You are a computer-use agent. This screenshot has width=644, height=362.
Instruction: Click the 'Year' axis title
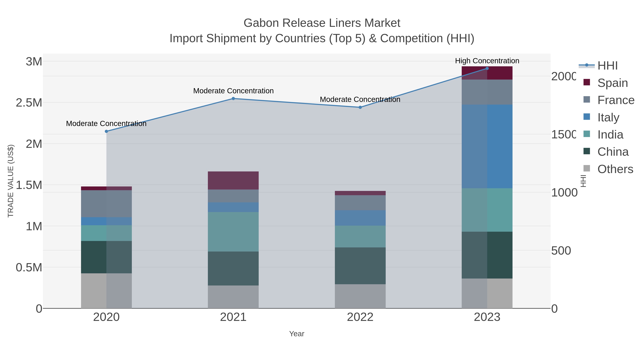point(297,334)
